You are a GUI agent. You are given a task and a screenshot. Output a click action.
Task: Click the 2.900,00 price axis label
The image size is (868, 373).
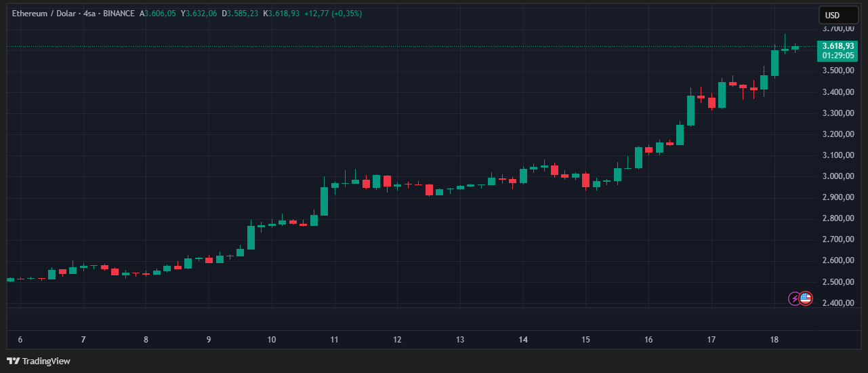click(838, 197)
